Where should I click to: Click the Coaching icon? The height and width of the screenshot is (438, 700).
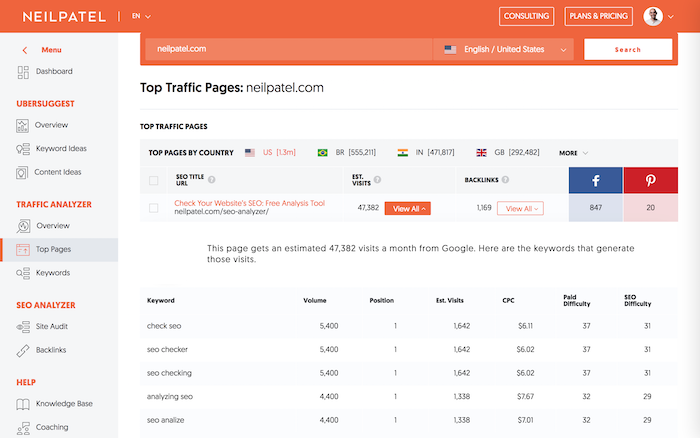(23, 428)
